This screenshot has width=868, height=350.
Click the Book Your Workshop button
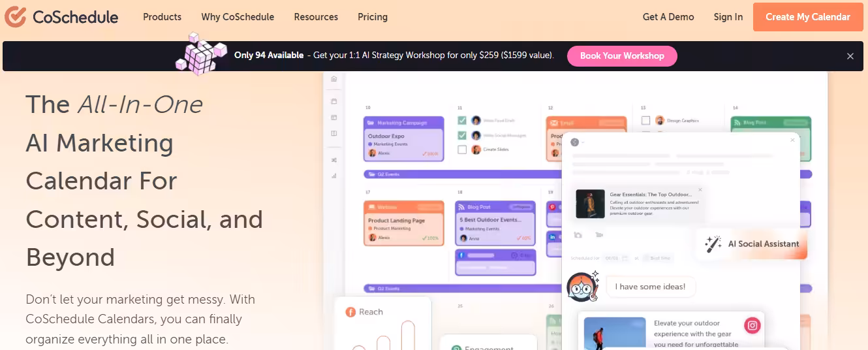(x=622, y=56)
